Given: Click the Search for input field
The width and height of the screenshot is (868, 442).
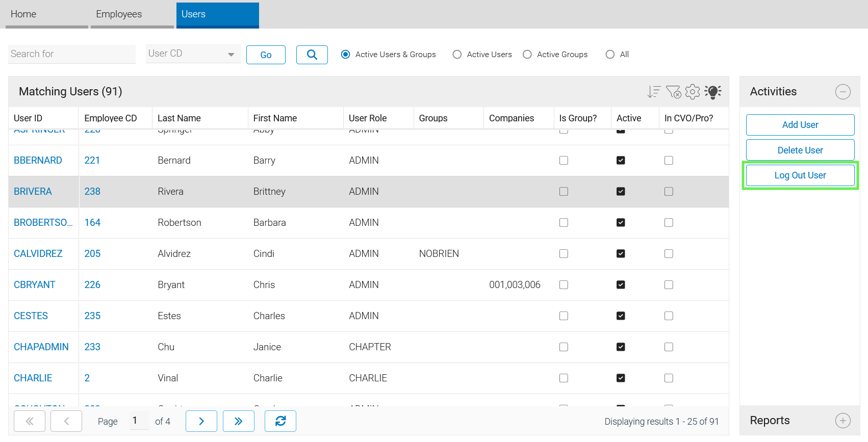Looking at the screenshot, I should pos(71,54).
